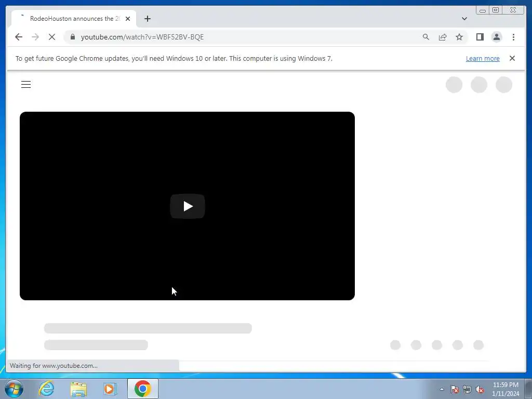Dismiss the Chrome update infobar
The image size is (532, 399).
pyautogui.click(x=512, y=58)
